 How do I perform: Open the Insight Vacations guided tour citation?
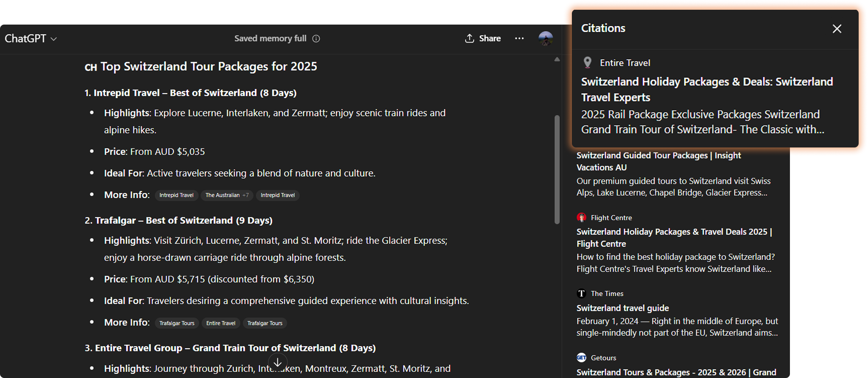click(658, 161)
